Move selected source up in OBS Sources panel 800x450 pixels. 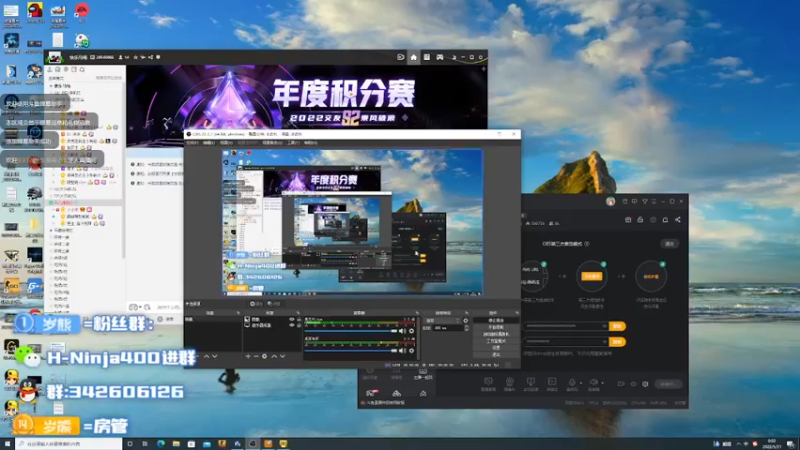(274, 356)
